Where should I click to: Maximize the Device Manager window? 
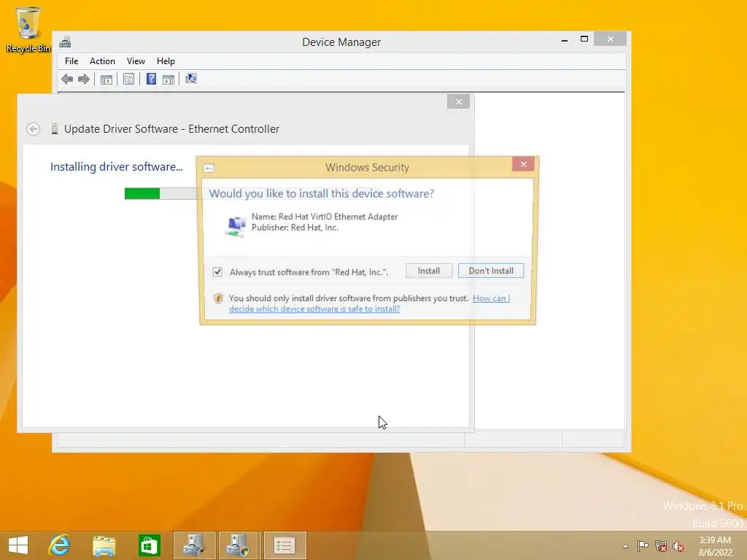click(584, 39)
